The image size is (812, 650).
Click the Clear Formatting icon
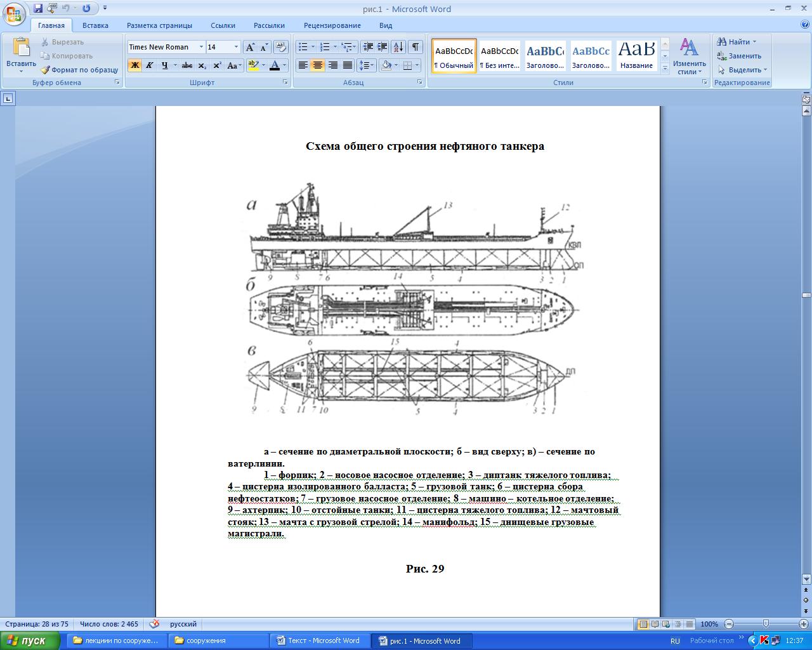coord(281,47)
